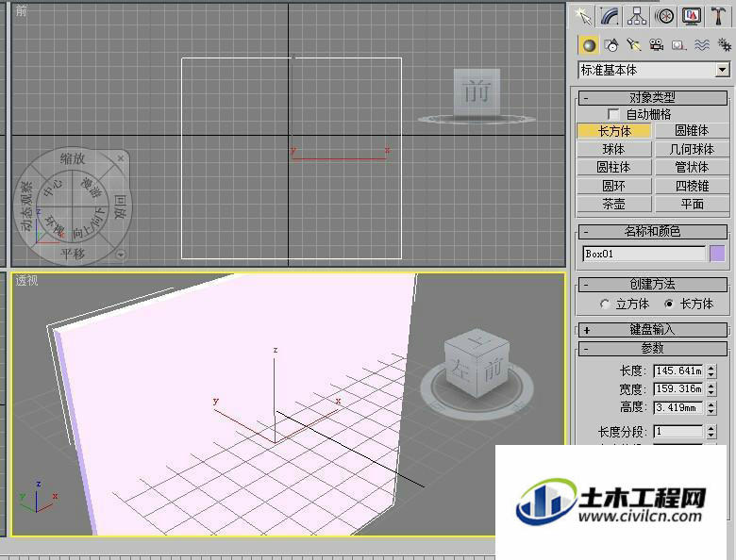Collapse the 参数 rollout

coord(653,349)
